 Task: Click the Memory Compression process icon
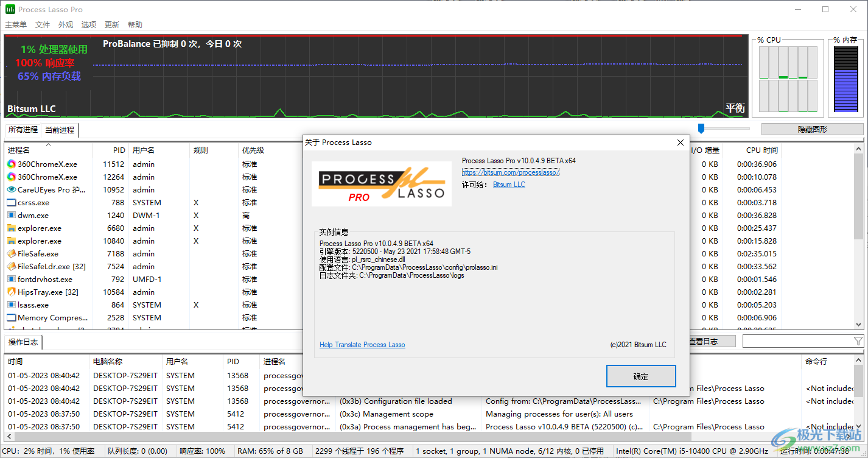(x=11, y=317)
